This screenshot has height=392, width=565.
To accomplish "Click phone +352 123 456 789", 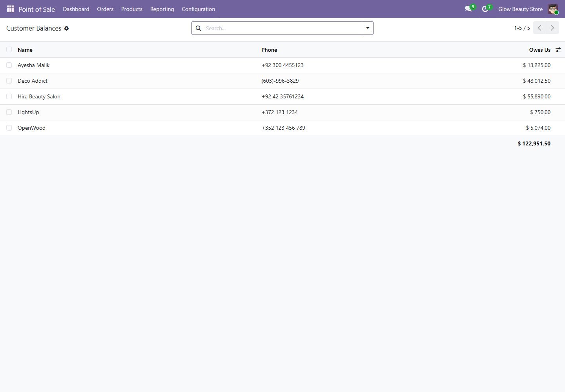I will pos(283,128).
